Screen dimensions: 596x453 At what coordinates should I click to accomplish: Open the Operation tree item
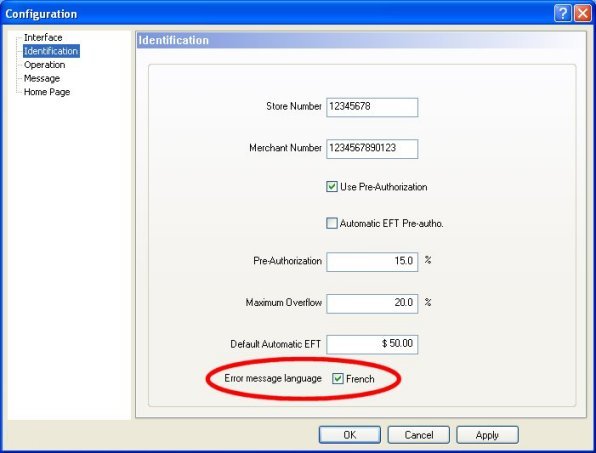tap(44, 65)
